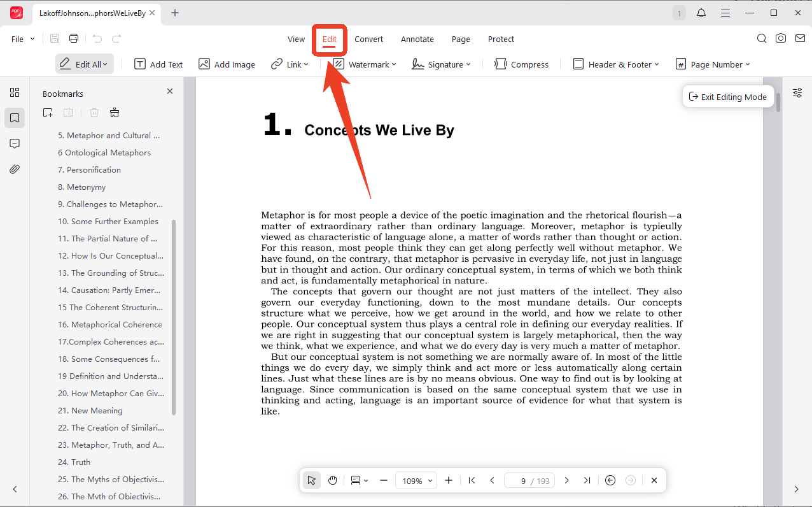812x507 pixels.
Task: Open the hamburger menu icon
Action: click(x=725, y=13)
